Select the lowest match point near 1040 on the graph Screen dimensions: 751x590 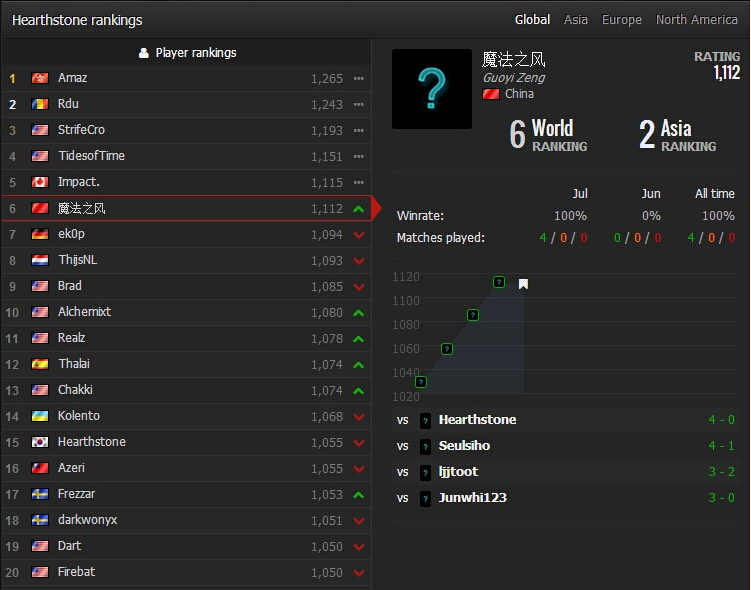(x=421, y=382)
